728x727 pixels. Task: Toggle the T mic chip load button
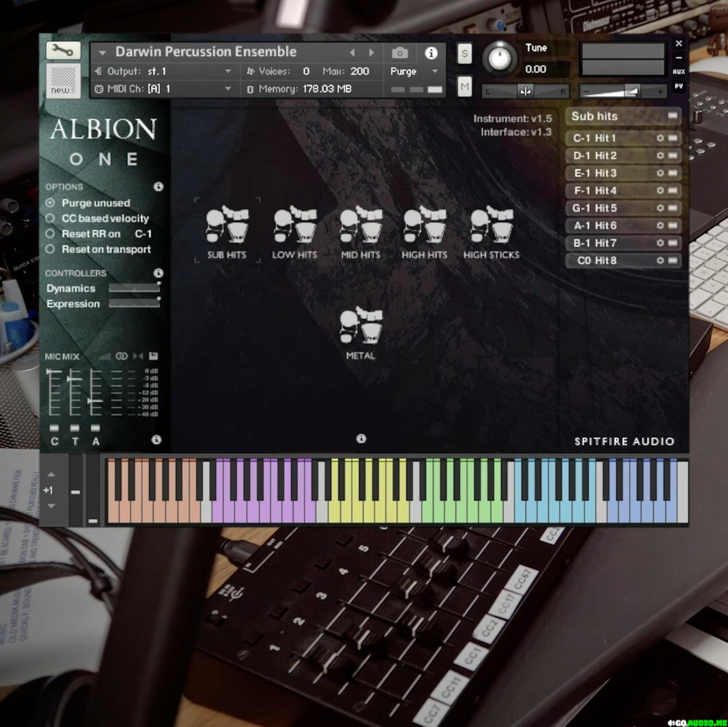(75, 428)
